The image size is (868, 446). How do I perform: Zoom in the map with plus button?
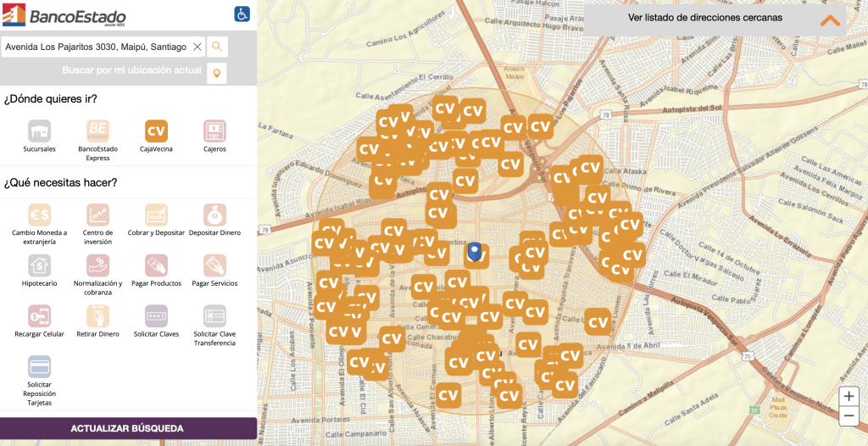tap(849, 397)
